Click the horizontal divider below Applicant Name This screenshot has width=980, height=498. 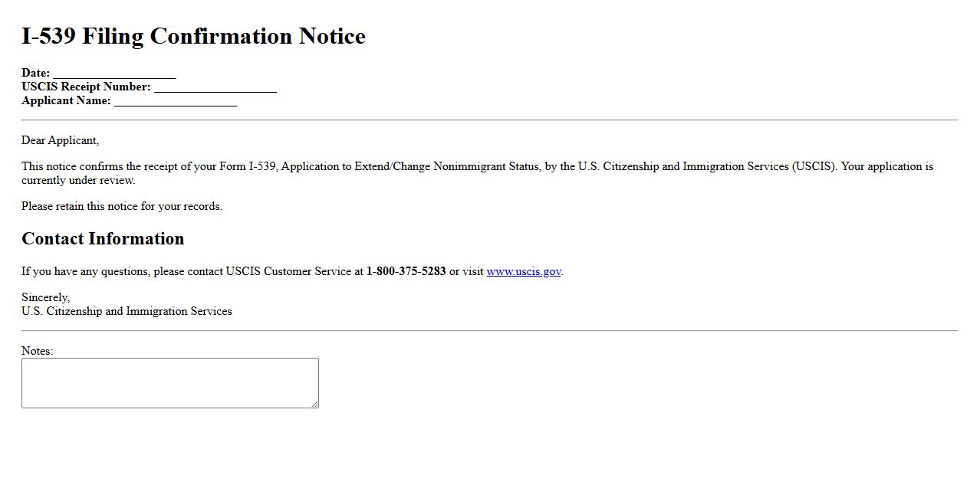(489, 120)
